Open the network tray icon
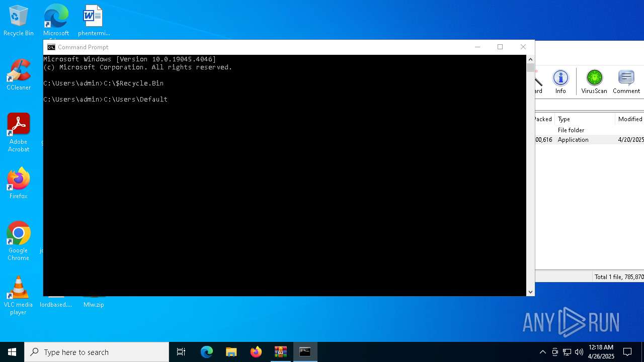Image resolution: width=644 pixels, height=362 pixels. (x=567, y=352)
